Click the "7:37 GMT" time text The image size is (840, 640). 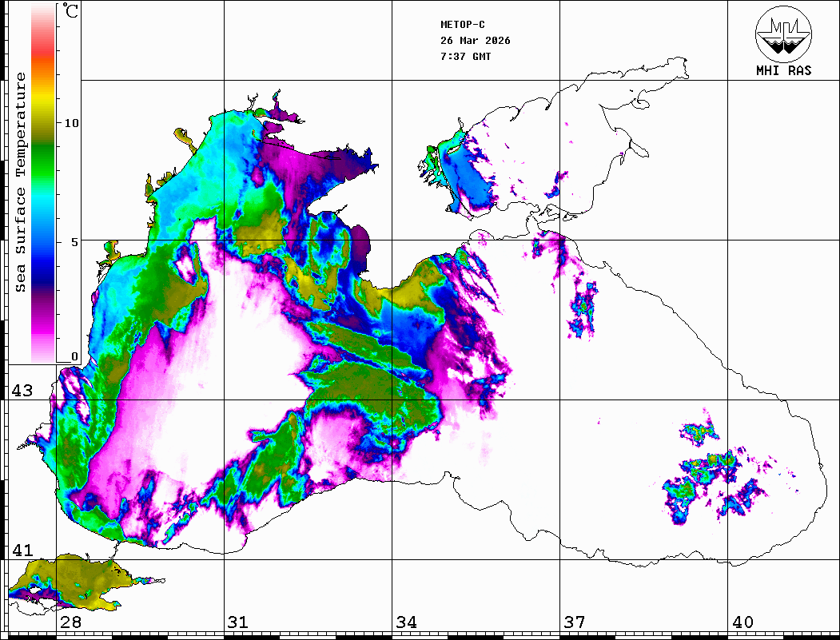(465, 57)
